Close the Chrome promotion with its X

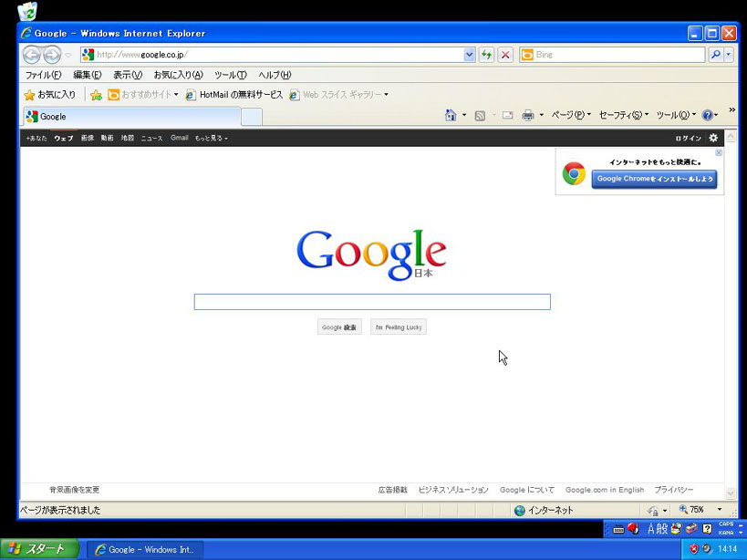719,153
